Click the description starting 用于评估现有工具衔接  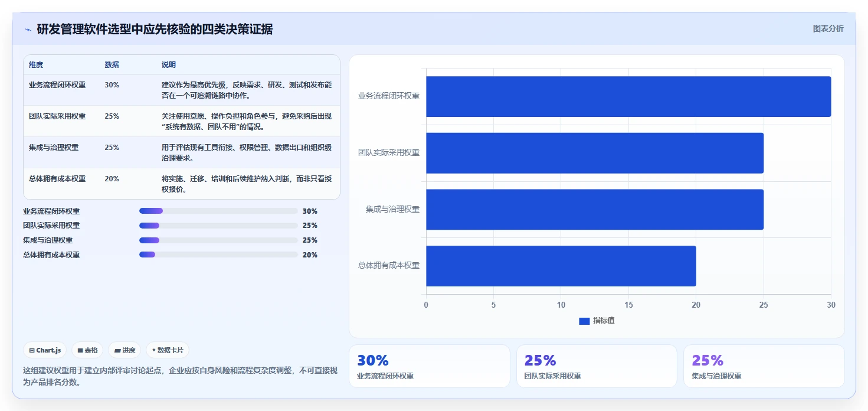point(247,153)
